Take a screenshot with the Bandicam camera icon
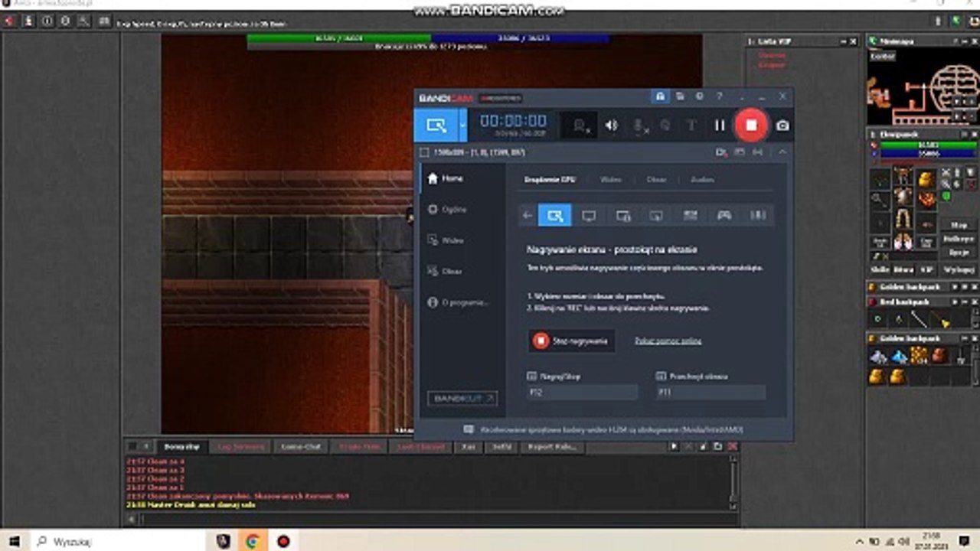This screenshot has height=551, width=980. (x=782, y=126)
